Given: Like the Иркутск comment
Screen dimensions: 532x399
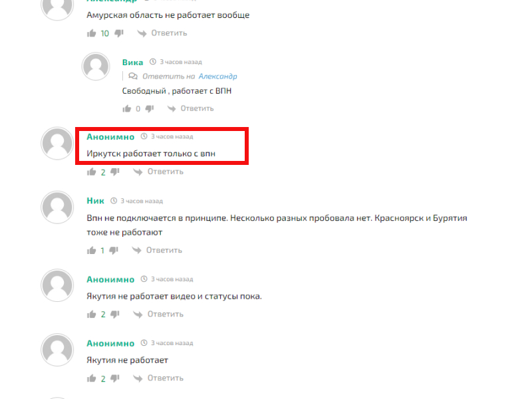Looking at the screenshot, I should 92,172.
